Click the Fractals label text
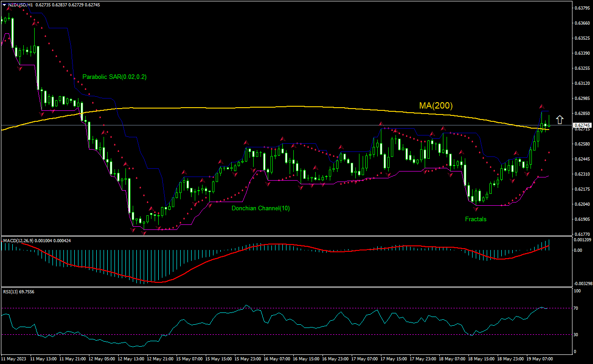This screenshot has height=364, width=593. [476, 219]
